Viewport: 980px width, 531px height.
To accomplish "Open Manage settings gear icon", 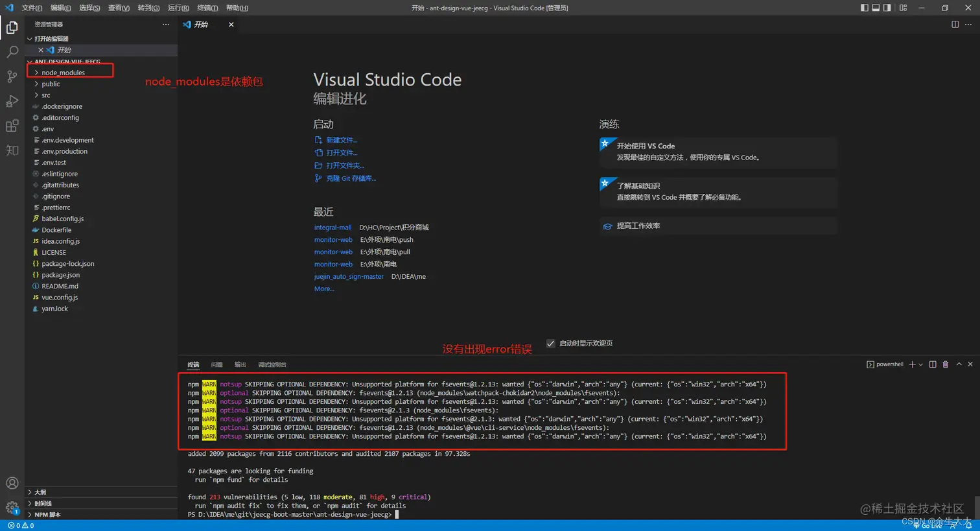I will [12, 508].
